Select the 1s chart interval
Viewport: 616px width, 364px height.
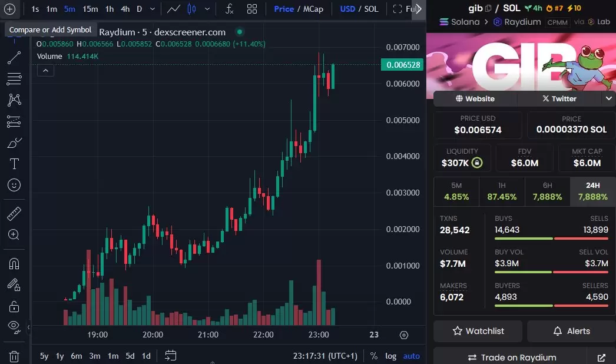point(35,9)
